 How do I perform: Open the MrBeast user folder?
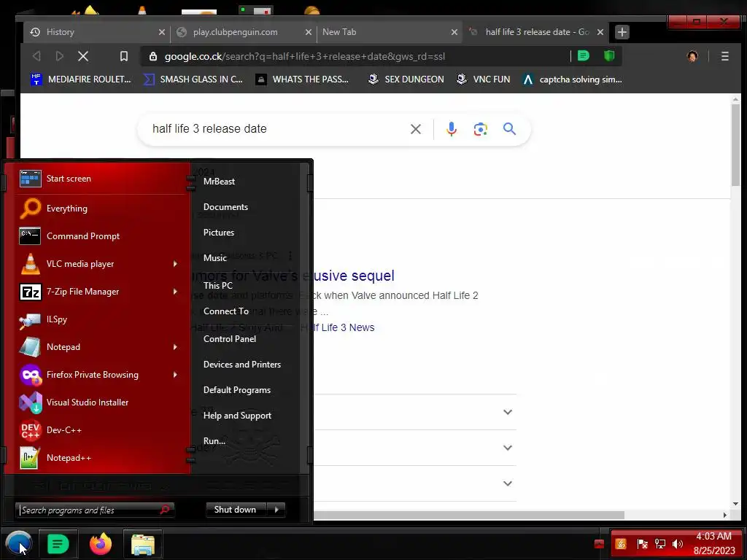pyautogui.click(x=219, y=182)
